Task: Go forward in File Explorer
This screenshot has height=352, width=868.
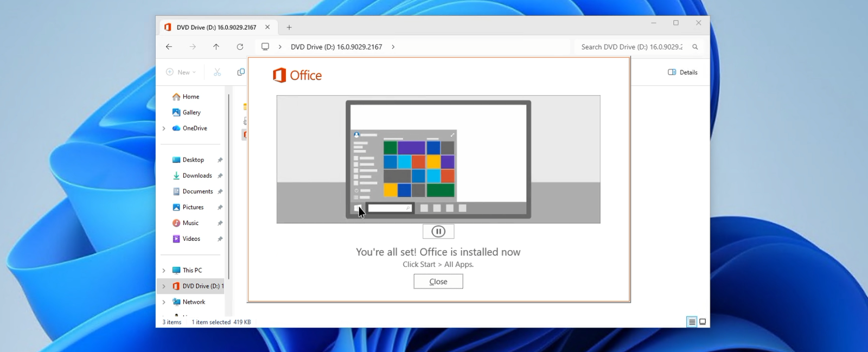Action: pos(193,47)
